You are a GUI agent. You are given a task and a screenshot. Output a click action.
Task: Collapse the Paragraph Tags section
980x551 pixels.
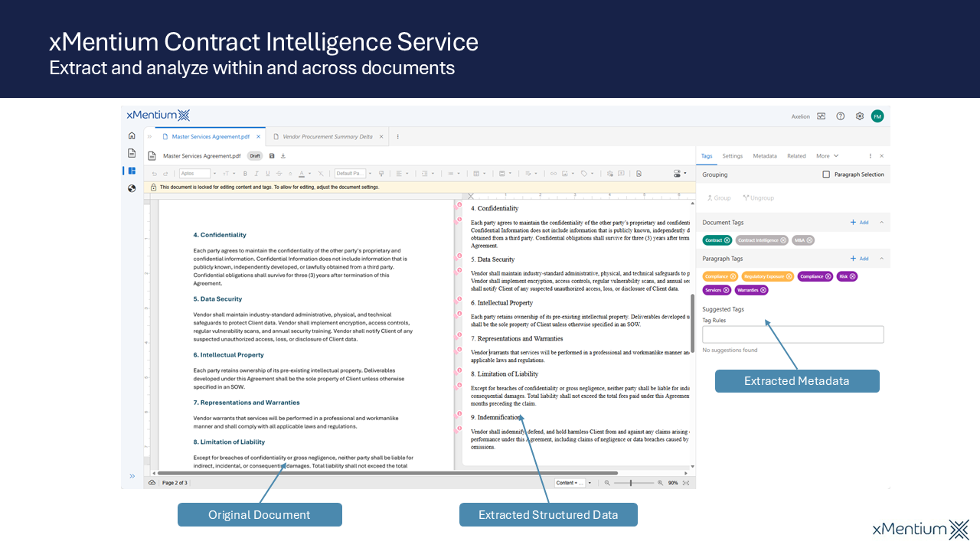tap(880, 259)
